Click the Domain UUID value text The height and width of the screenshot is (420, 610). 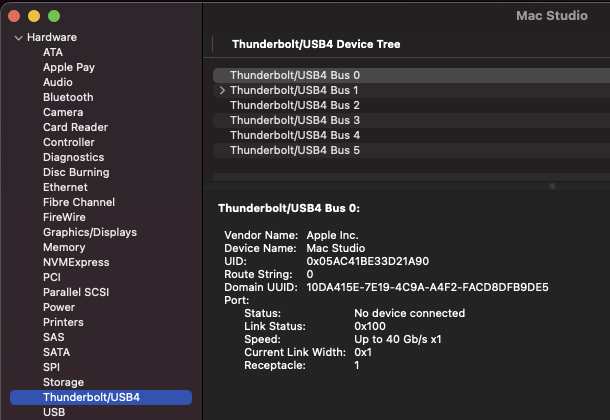coord(428,287)
